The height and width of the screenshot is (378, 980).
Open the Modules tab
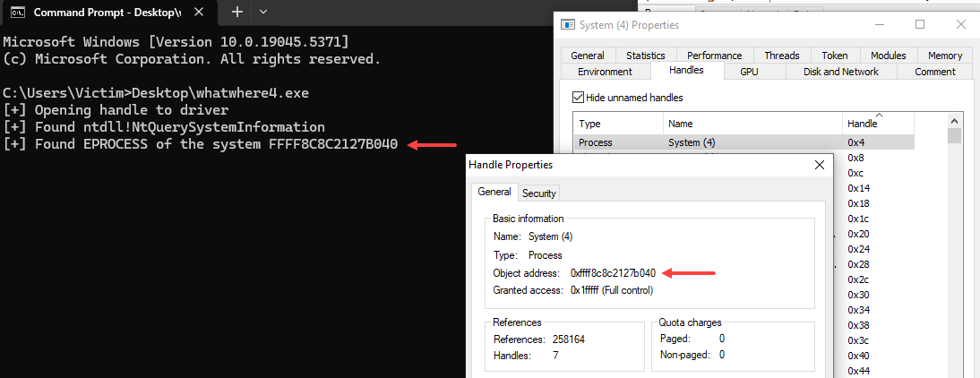[x=888, y=56]
